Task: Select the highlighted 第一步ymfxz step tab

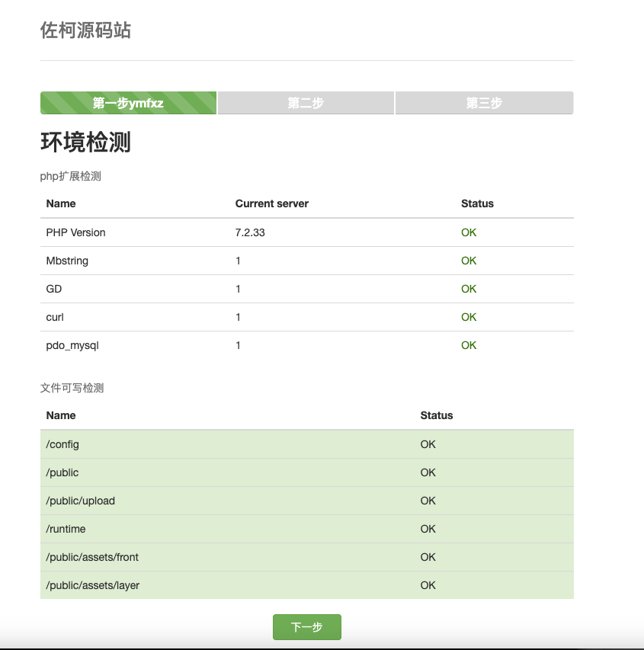Action: [127, 102]
